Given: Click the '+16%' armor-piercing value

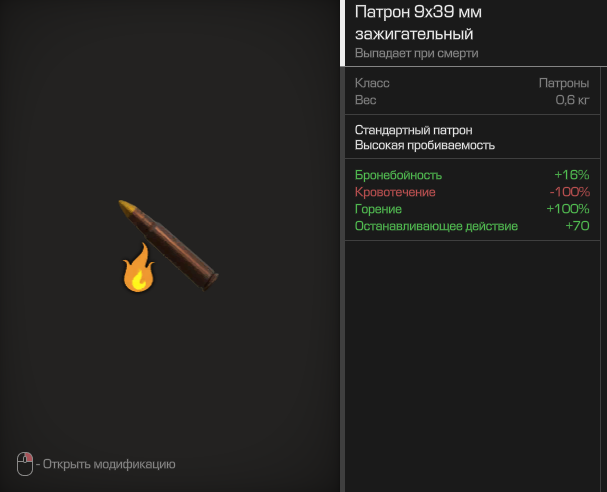Looking at the screenshot, I should click(572, 175).
